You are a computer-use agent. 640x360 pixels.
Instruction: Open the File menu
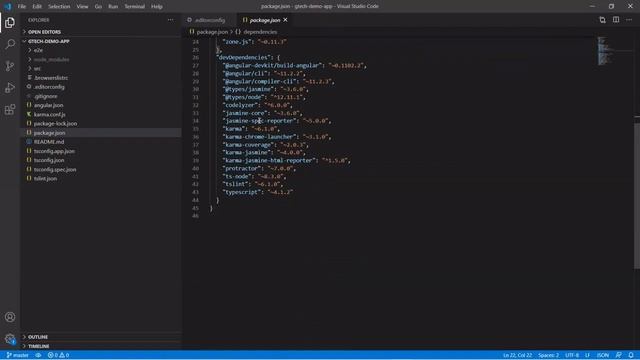22,7
